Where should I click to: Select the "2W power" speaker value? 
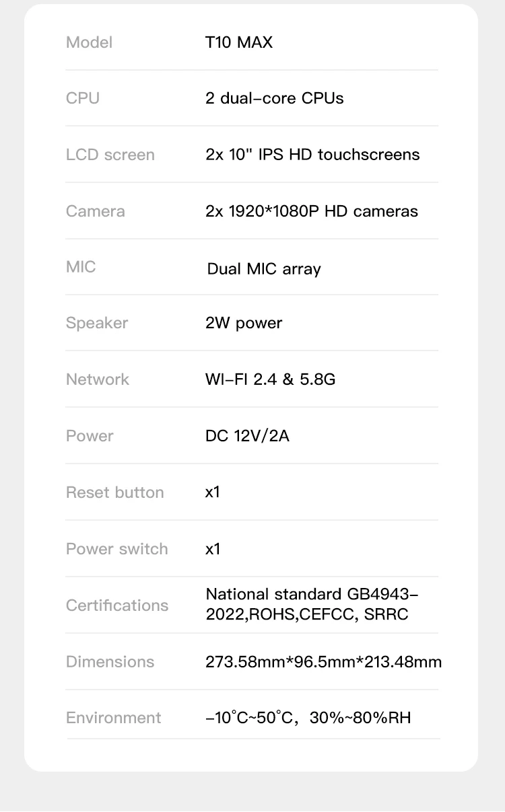[x=244, y=323]
